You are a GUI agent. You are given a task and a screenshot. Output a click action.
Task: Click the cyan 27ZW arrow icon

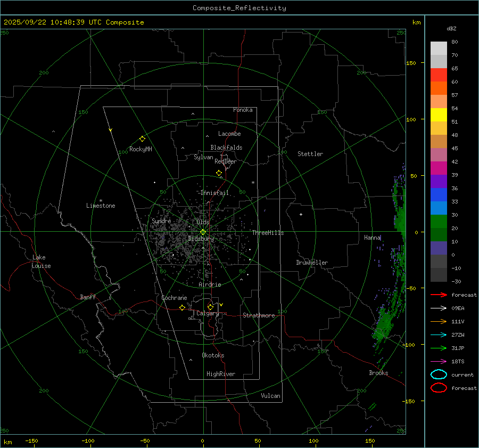tap(439, 335)
